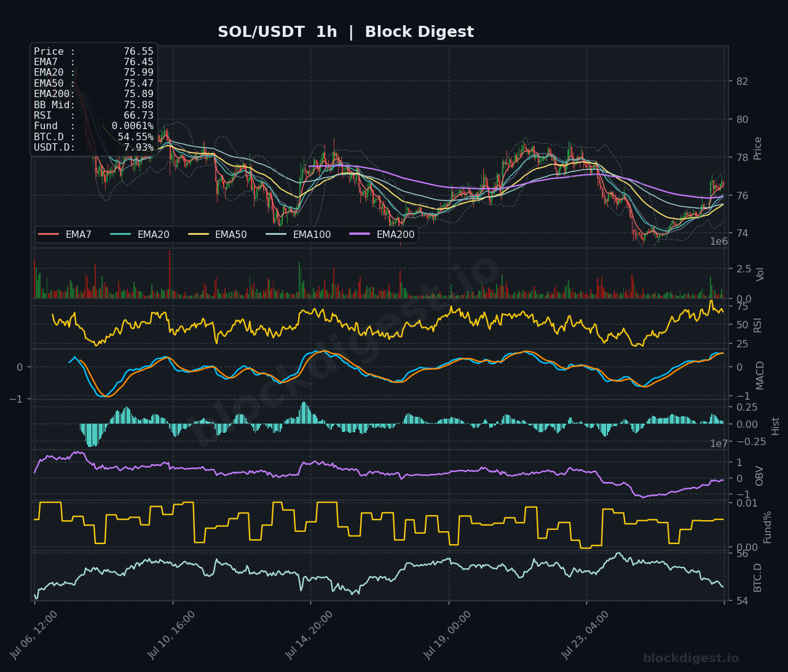788x672 pixels.
Task: Click the Jul 23, 04:00 date tick
Action: click(586, 634)
